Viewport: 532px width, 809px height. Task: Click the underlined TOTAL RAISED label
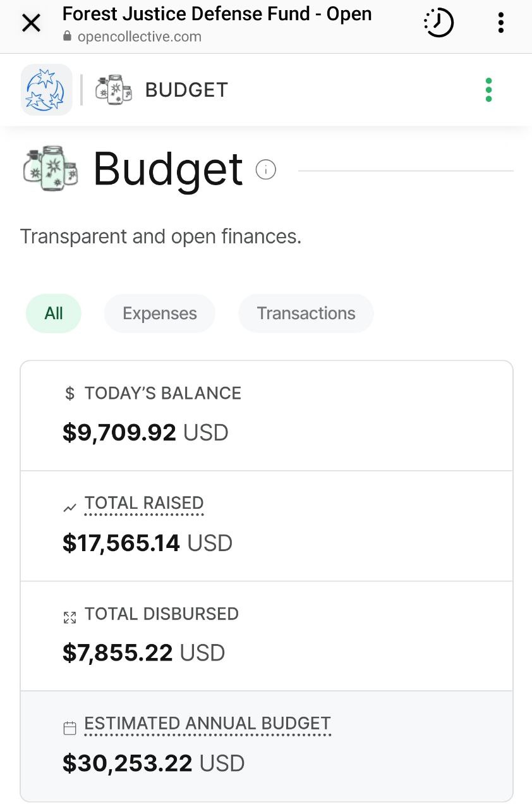coord(144,503)
